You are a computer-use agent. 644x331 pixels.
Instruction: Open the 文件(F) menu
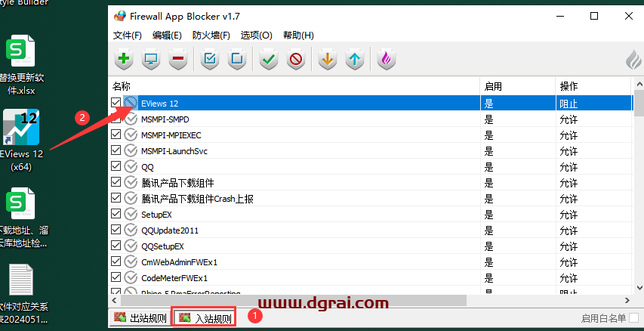click(128, 36)
